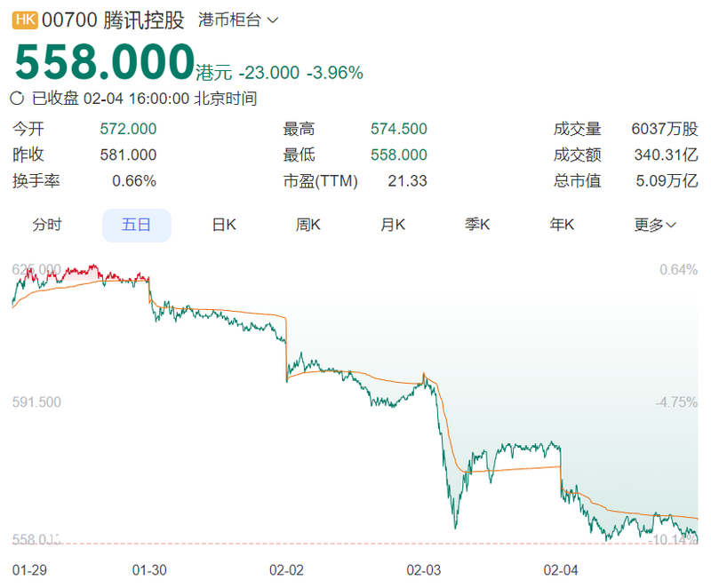Click the 市盈(TTM) label

tap(320, 181)
